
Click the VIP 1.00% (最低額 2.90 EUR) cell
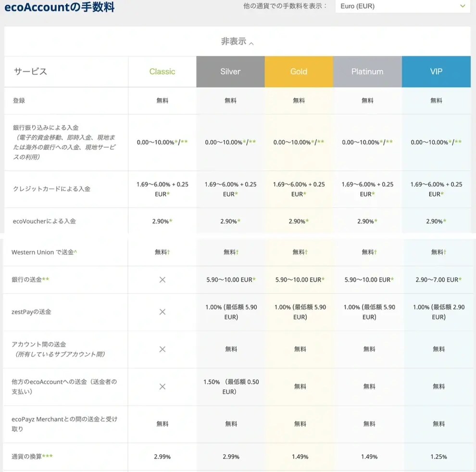(x=438, y=312)
